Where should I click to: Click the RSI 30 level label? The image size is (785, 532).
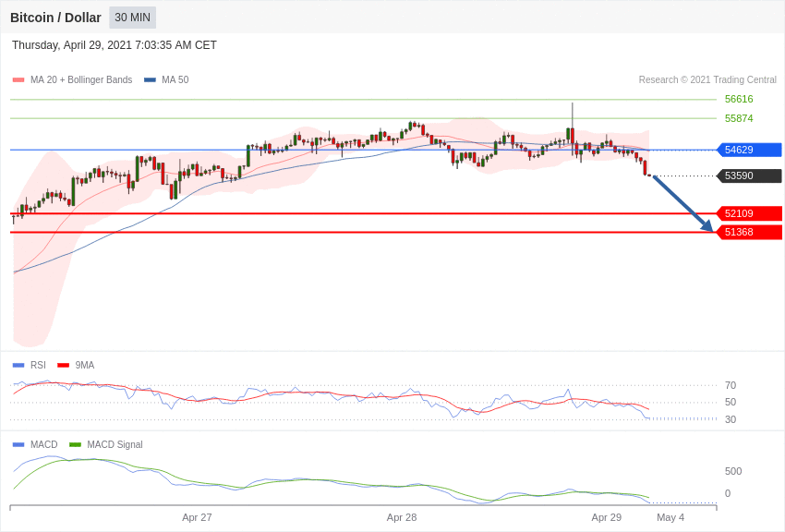731,419
